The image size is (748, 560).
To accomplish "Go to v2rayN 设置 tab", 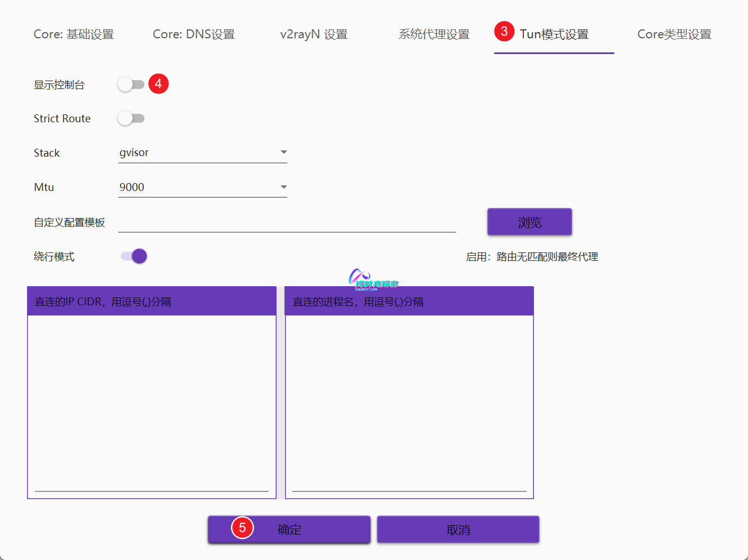I will point(314,34).
